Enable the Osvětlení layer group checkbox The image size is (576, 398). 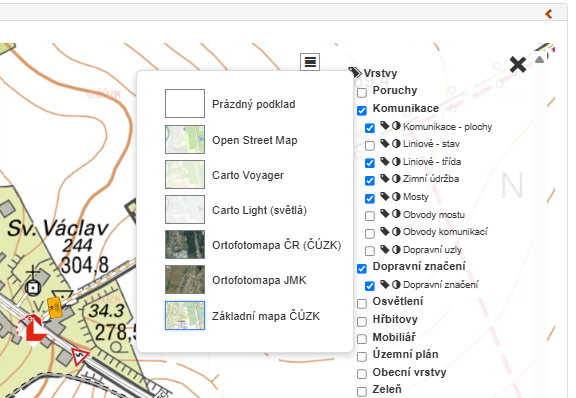(362, 303)
